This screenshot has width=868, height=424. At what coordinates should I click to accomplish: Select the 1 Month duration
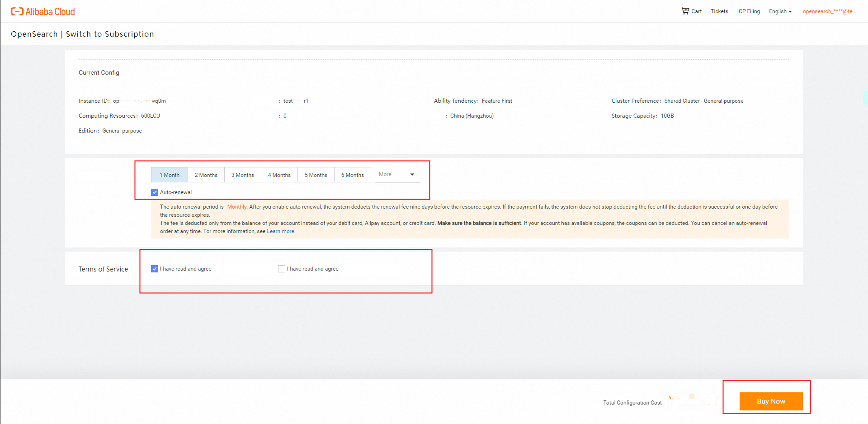[x=170, y=175]
